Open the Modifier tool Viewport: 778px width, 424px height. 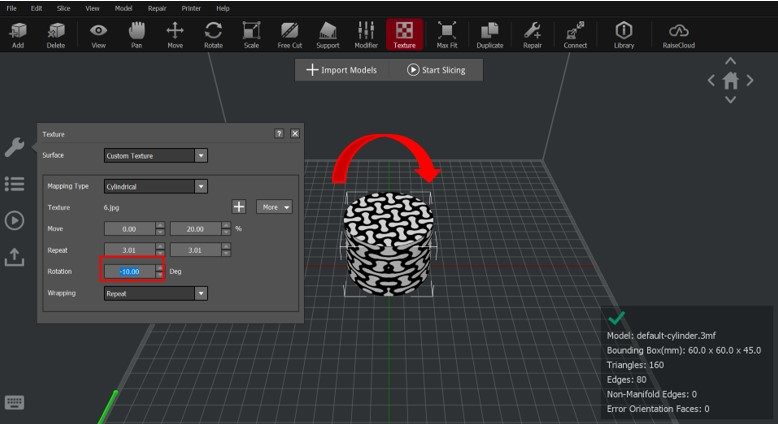(366, 35)
